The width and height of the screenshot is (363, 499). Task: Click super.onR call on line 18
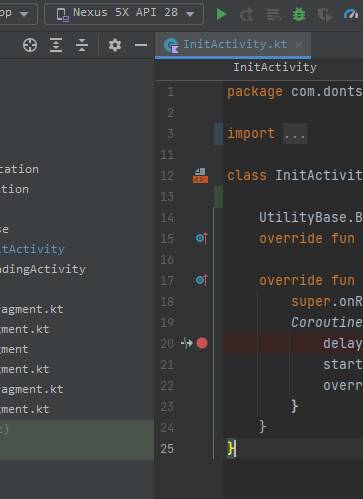(x=327, y=302)
